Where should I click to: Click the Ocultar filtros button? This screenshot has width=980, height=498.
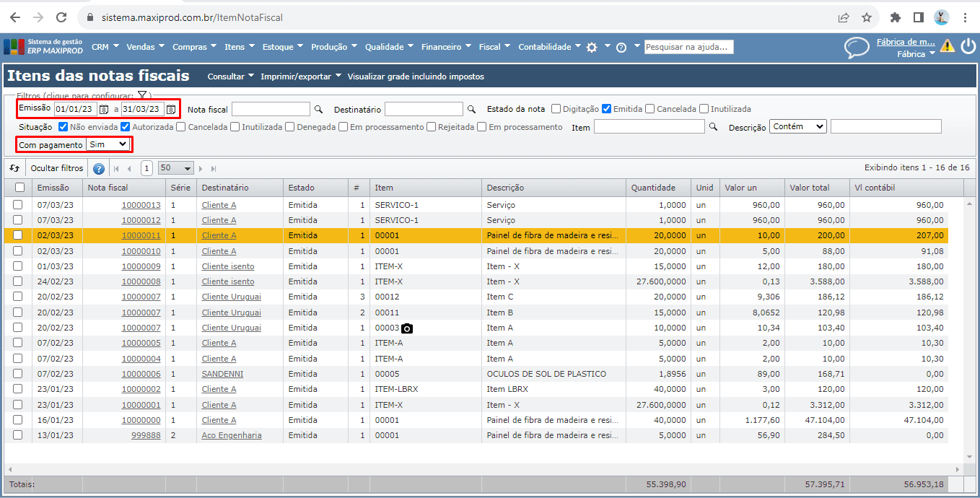57,168
